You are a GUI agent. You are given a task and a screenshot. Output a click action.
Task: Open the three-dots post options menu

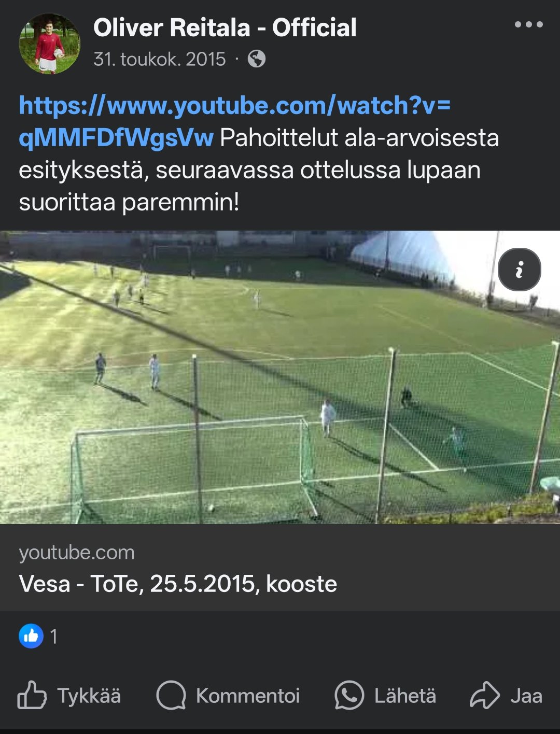(x=528, y=24)
